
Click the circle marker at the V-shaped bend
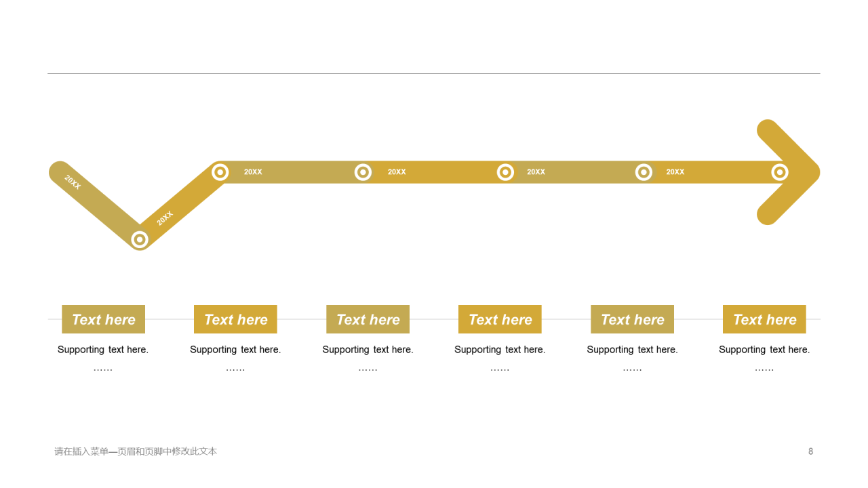140,239
